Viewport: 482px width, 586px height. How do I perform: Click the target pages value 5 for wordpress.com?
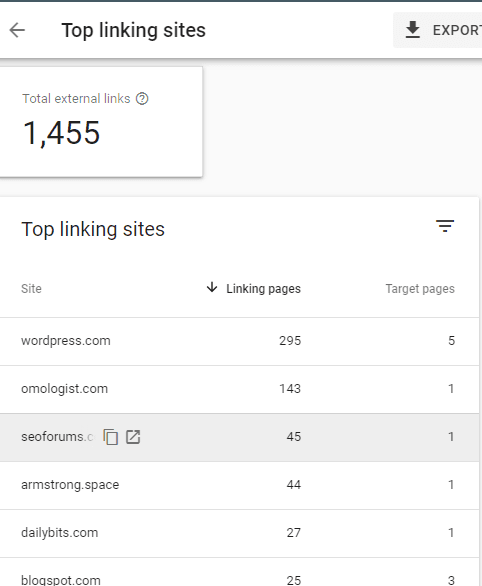pos(451,341)
